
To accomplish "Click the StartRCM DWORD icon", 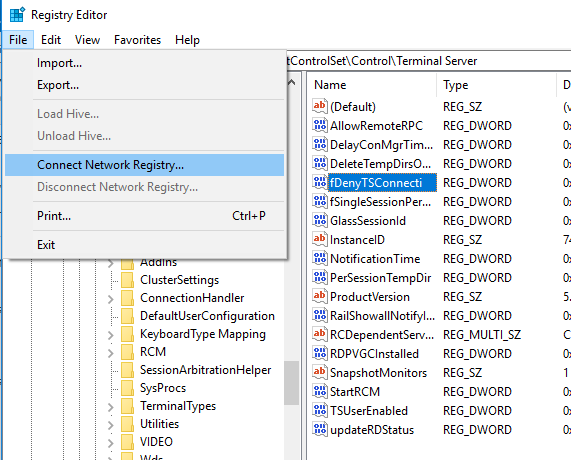I will pyautogui.click(x=320, y=392).
